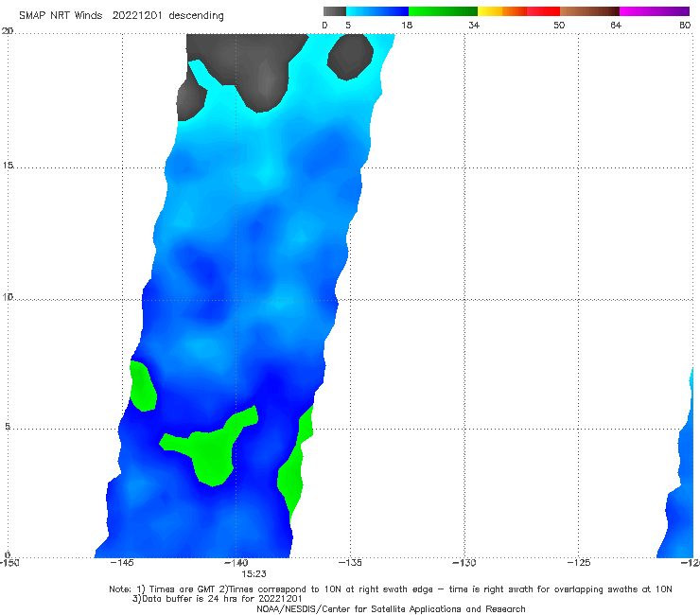The height and width of the screenshot is (615, 700).
Task: Click the '80' label under the color bar
Action: [x=685, y=25]
